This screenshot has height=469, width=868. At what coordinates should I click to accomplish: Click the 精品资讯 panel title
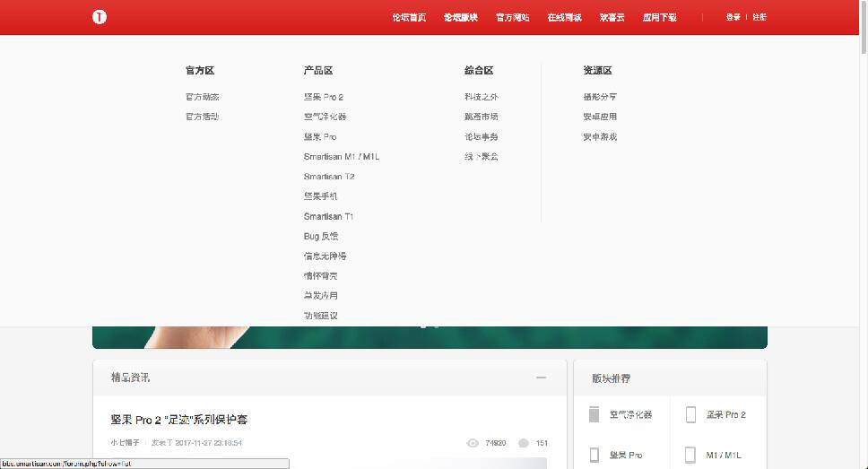130,378
